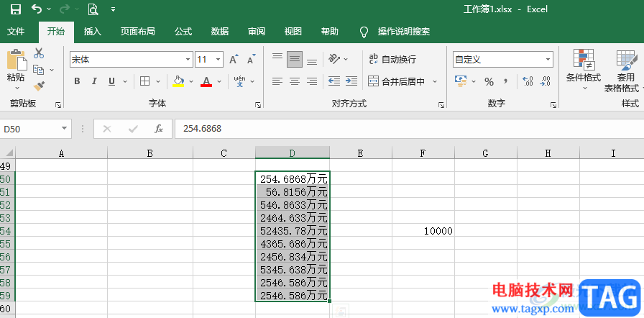Apply percent style
This screenshot has width=644, height=318.
(x=489, y=81)
